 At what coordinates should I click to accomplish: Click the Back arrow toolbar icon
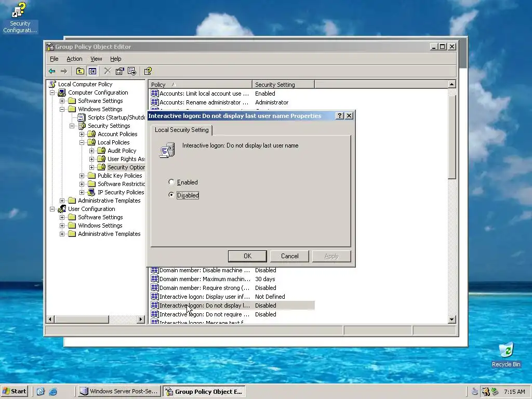[52, 71]
